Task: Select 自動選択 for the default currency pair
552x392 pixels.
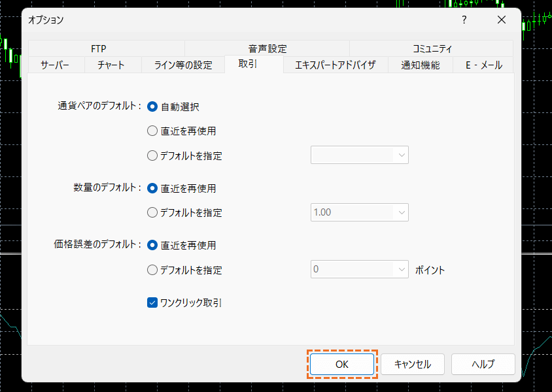Action: coord(152,106)
